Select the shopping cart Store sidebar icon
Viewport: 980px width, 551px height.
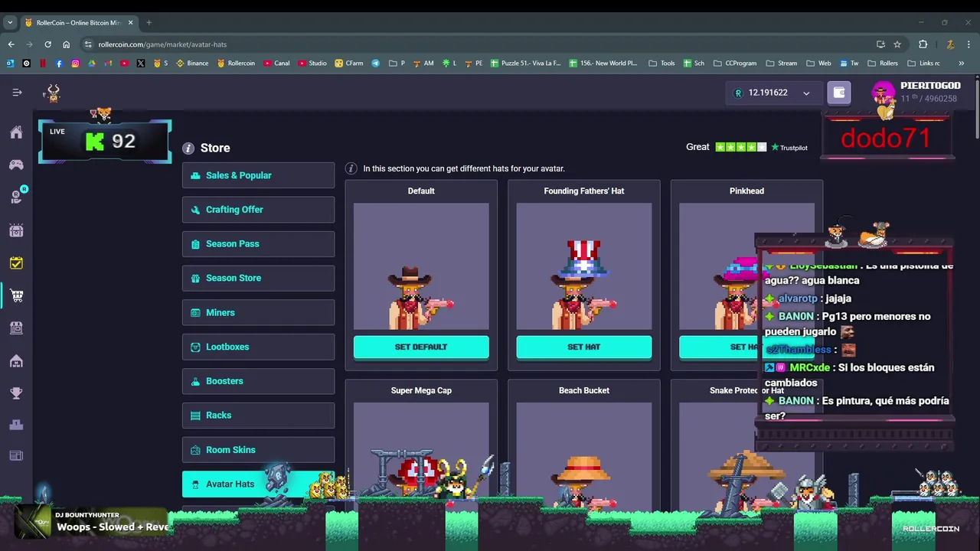[16, 295]
